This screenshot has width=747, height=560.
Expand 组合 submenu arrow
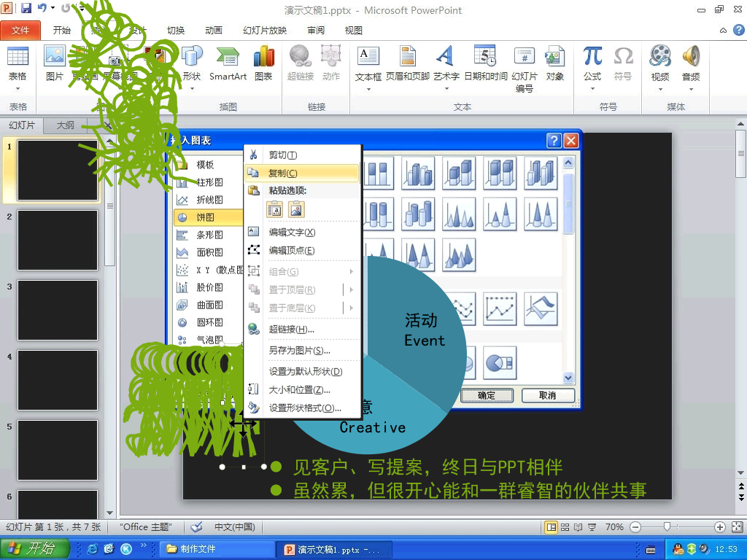point(352,271)
